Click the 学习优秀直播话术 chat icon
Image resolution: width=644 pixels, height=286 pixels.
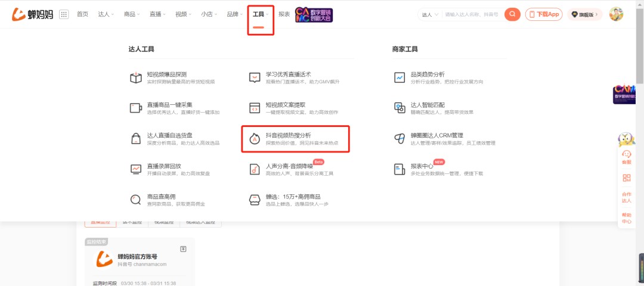(255, 77)
